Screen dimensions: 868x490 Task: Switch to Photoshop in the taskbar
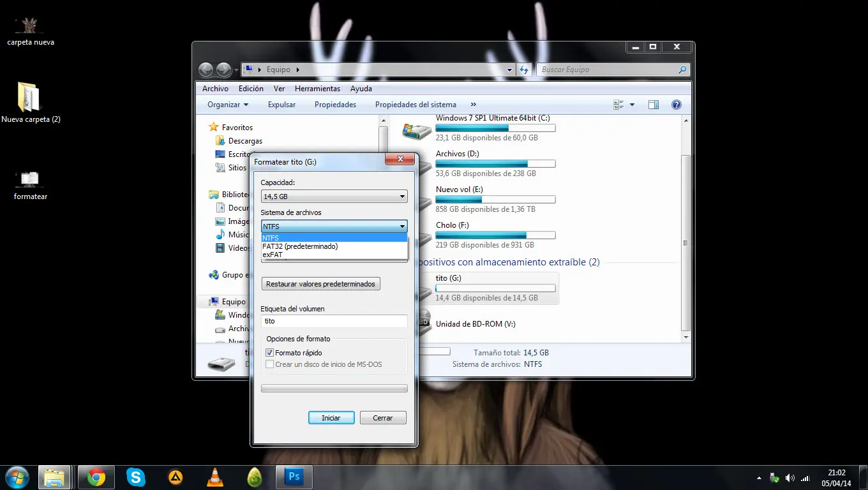pos(294,477)
